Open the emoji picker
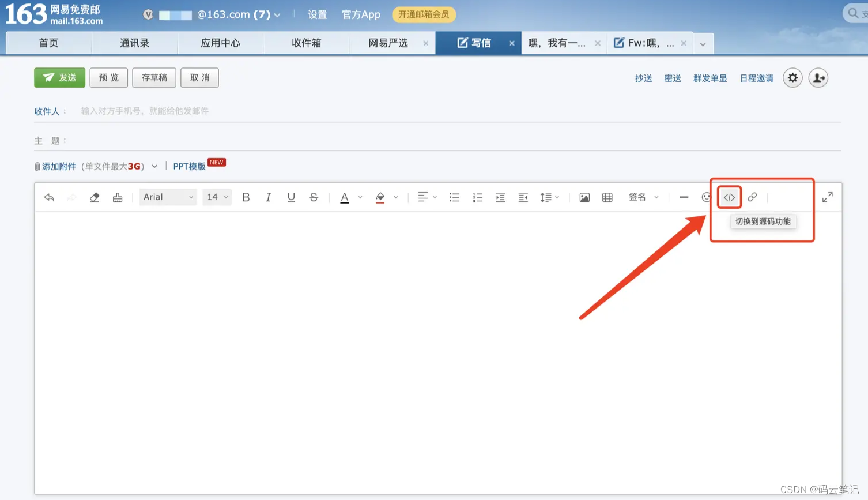This screenshot has height=500, width=868. (706, 197)
